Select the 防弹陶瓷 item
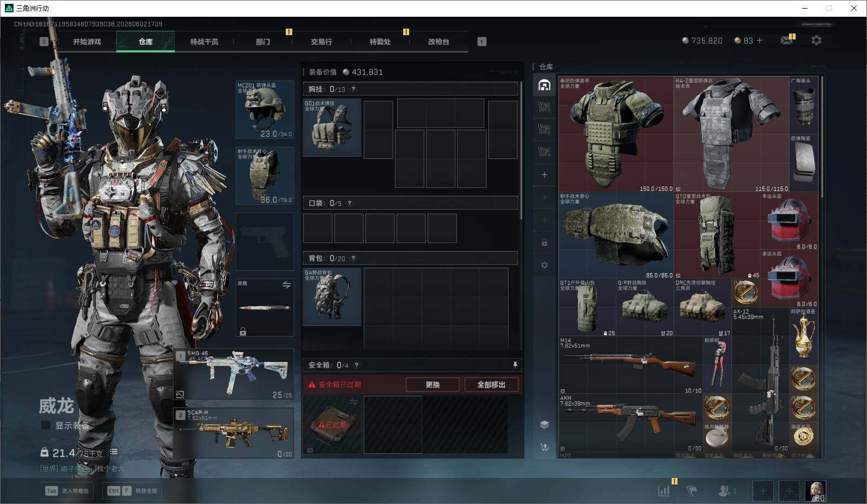 [x=804, y=163]
